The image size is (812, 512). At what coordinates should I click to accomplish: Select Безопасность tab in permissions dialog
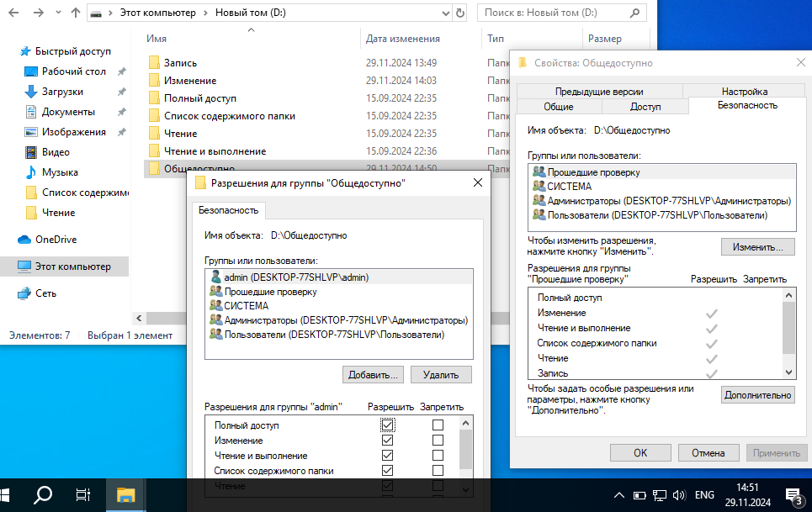coord(228,210)
